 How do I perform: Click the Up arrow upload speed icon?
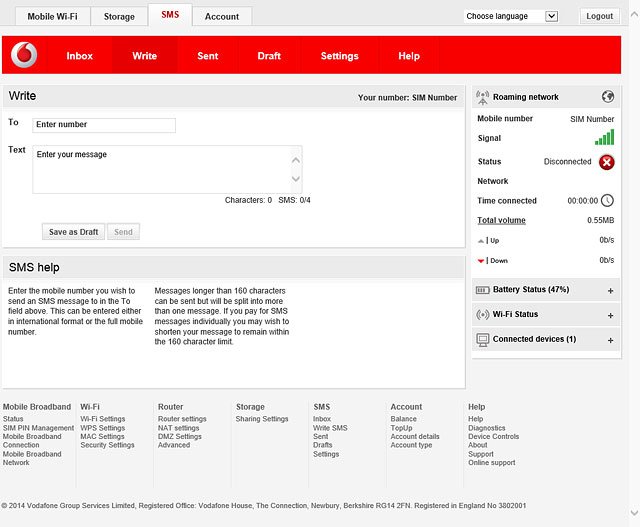pyautogui.click(x=481, y=241)
